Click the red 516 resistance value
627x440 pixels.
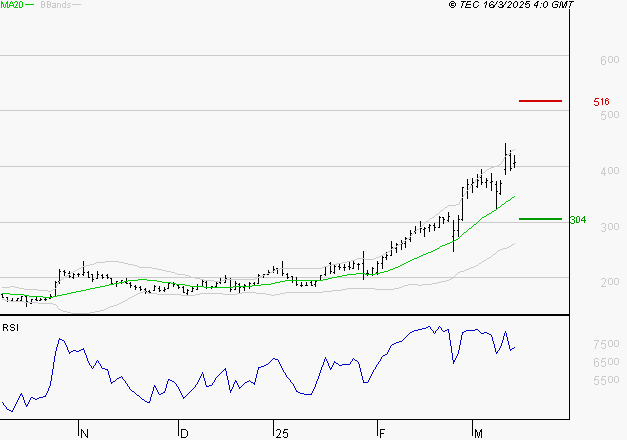click(x=601, y=102)
